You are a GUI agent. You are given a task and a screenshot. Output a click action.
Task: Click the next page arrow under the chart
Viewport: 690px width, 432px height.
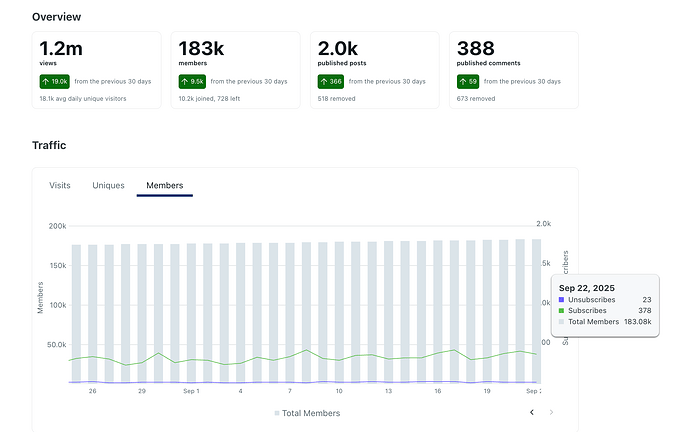tap(551, 411)
